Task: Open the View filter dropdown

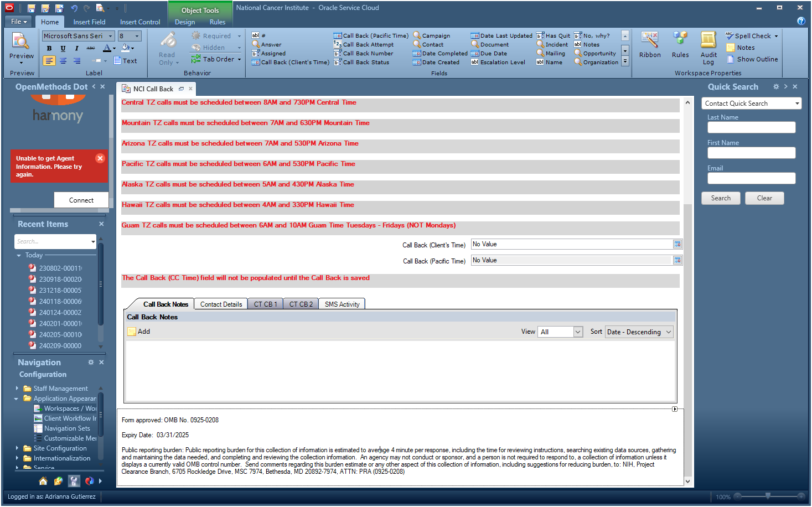Action: tap(578, 332)
